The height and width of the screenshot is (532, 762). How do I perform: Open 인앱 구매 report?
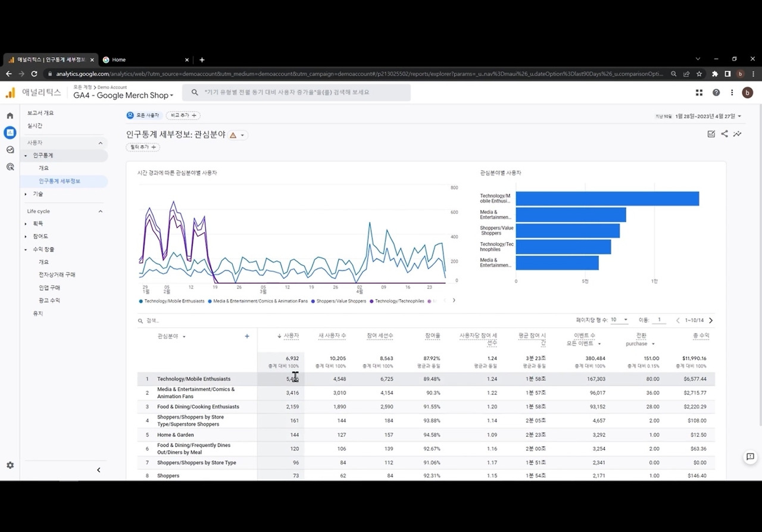pyautogui.click(x=49, y=288)
